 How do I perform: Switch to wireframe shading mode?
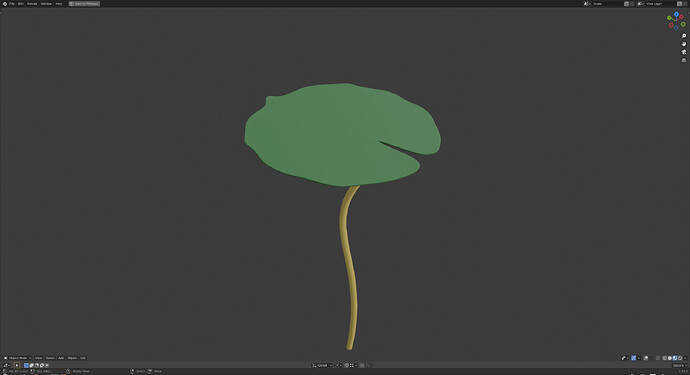pos(664,358)
